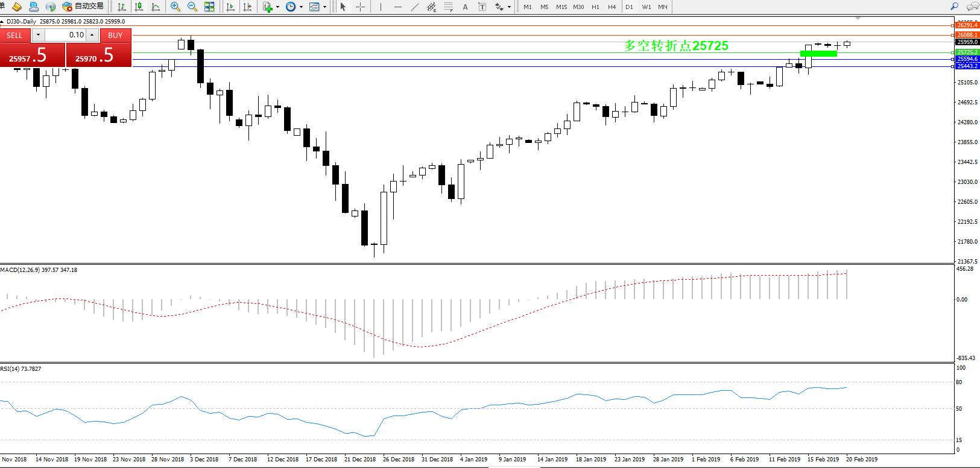Open the chart templates dropdown arrow

[324, 7]
